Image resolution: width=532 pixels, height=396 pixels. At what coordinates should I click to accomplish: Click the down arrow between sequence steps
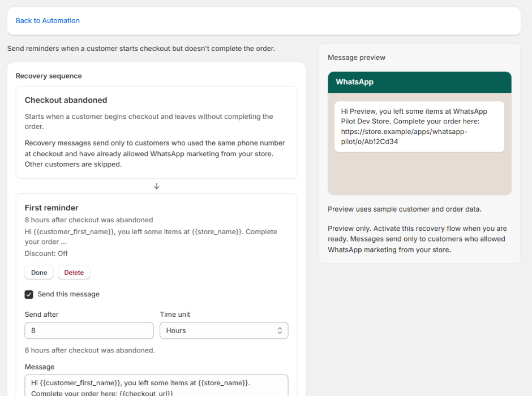point(156,186)
